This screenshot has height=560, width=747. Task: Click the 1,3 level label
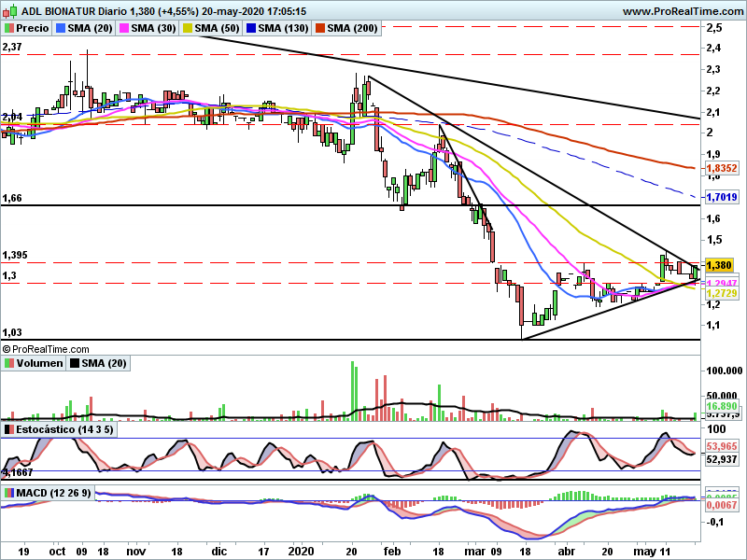pos(9,275)
